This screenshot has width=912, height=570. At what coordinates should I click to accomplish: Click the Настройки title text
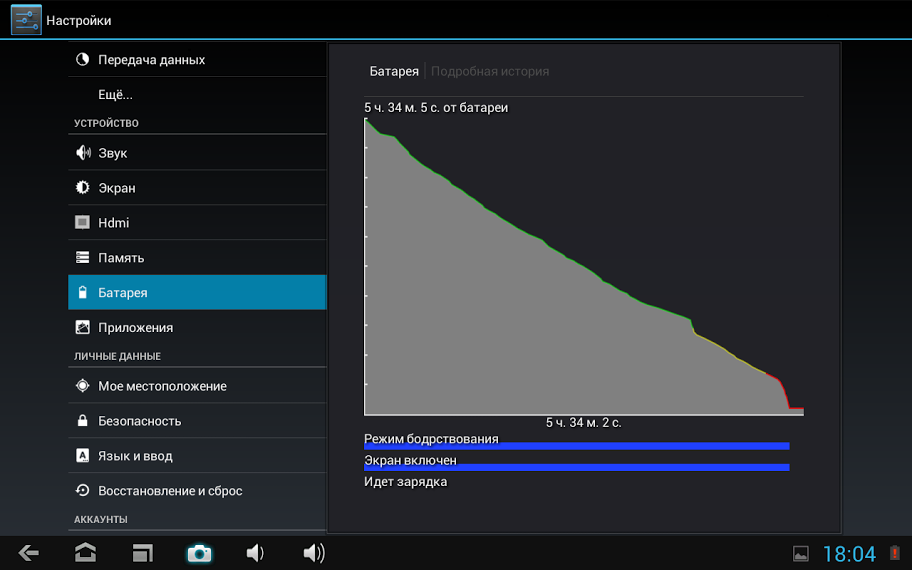(79, 20)
